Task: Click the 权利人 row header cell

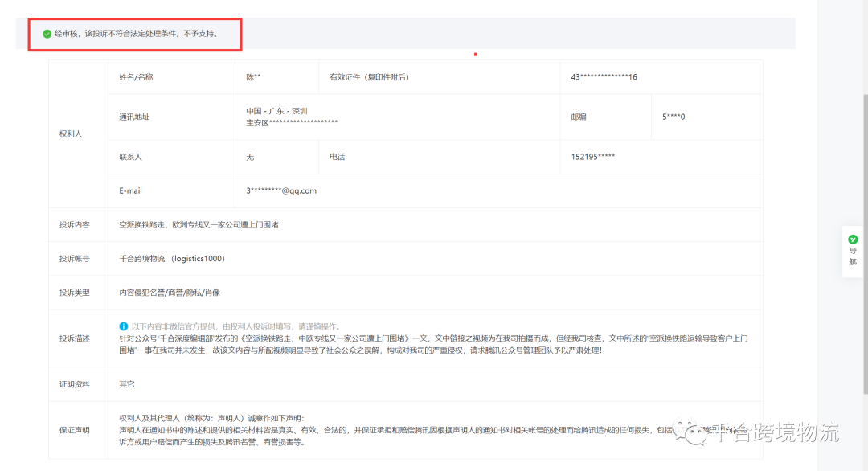Action: (x=78, y=134)
